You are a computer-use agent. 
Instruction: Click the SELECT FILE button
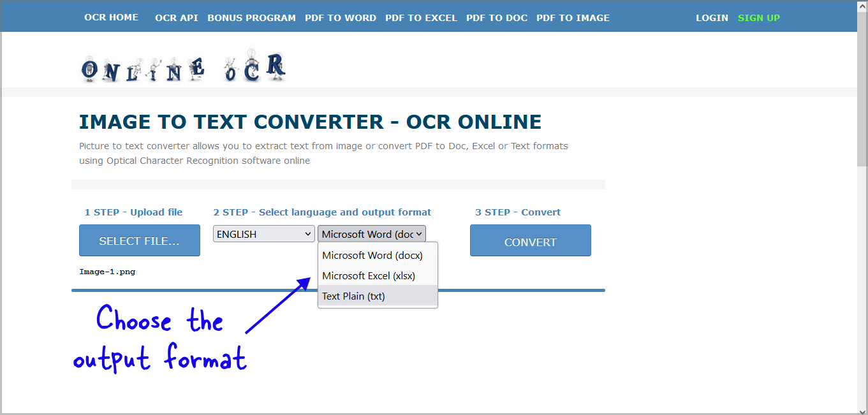[139, 240]
